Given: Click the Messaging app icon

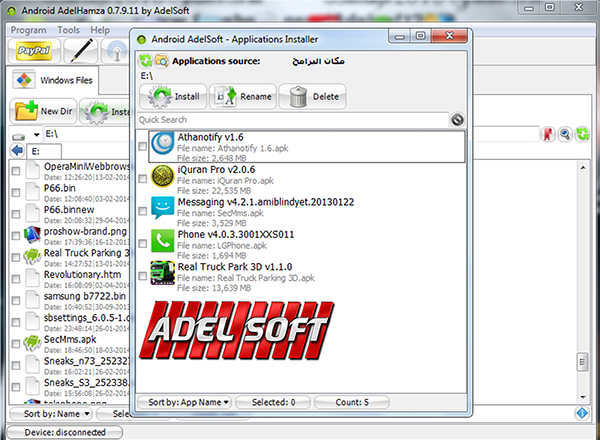Looking at the screenshot, I should pyautogui.click(x=163, y=208).
